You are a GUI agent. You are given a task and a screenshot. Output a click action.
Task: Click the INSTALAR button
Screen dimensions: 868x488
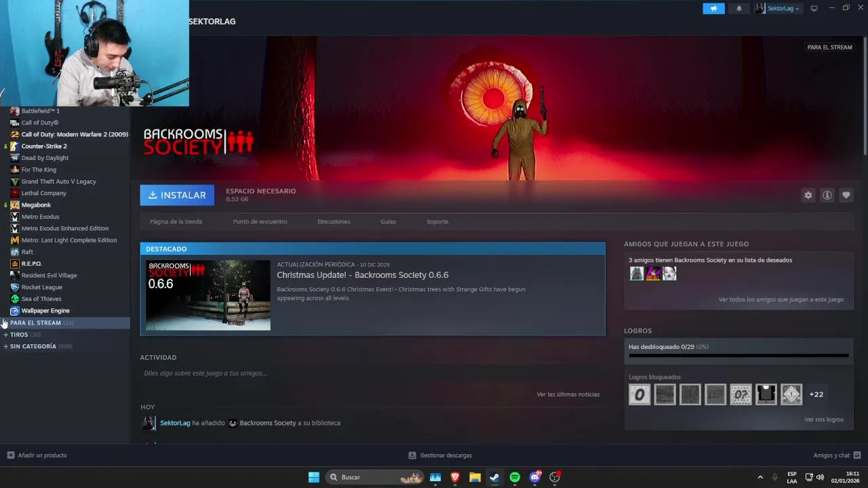point(177,195)
